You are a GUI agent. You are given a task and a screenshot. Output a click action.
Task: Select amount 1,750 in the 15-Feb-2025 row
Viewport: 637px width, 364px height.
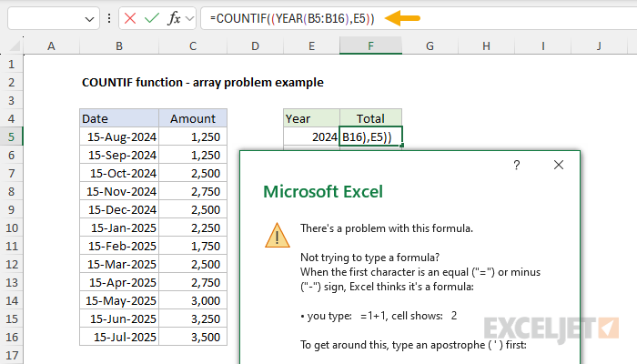(193, 247)
